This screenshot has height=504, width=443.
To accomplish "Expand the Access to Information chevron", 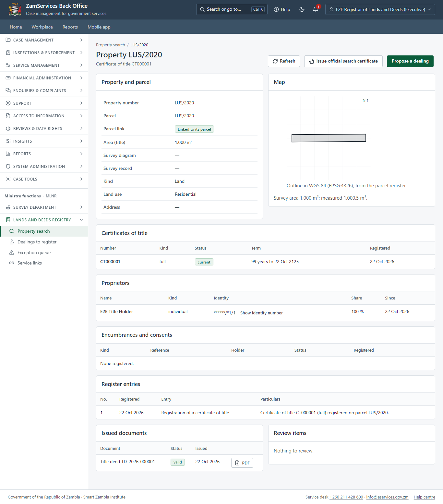I will point(81,116).
